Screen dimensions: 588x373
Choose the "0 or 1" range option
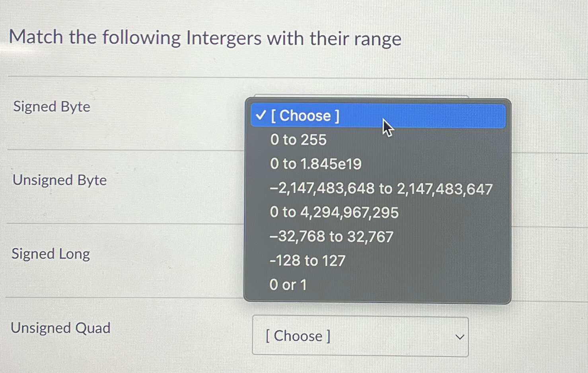(288, 285)
